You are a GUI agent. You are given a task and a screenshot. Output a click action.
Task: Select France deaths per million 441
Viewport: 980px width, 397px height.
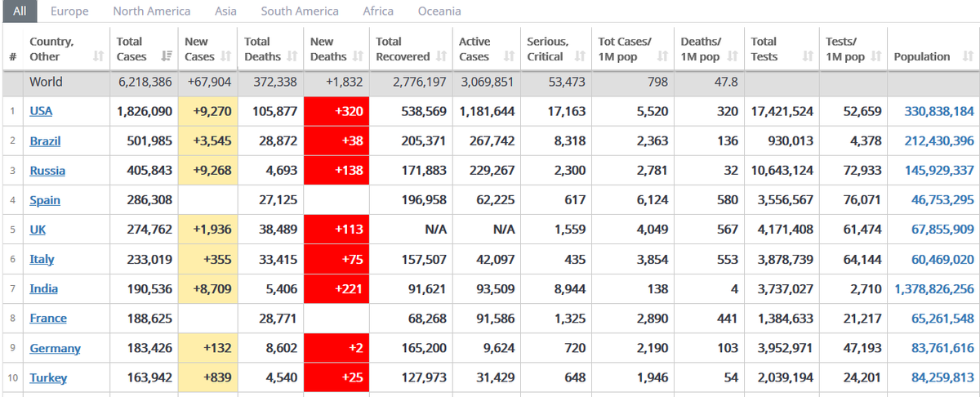coord(727,318)
